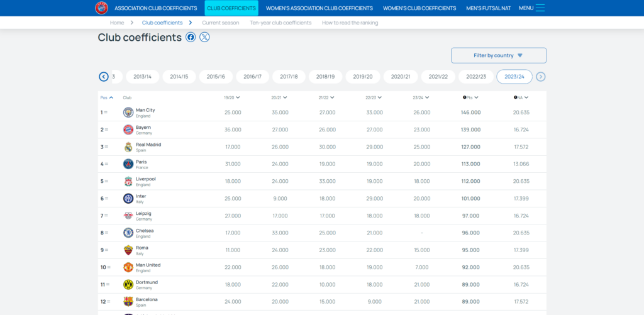Click the Bayern club crest
Screen dimensions: 644x315
(x=128, y=130)
